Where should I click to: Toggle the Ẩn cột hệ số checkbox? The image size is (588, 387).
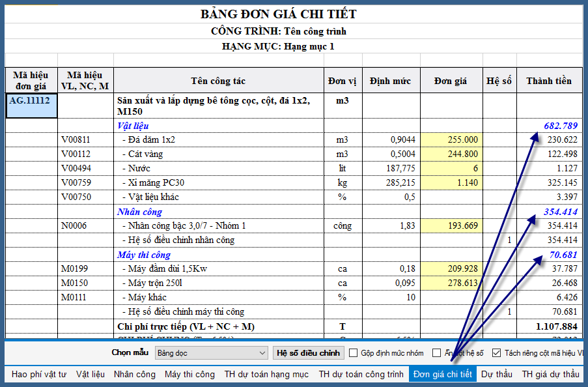click(x=437, y=353)
